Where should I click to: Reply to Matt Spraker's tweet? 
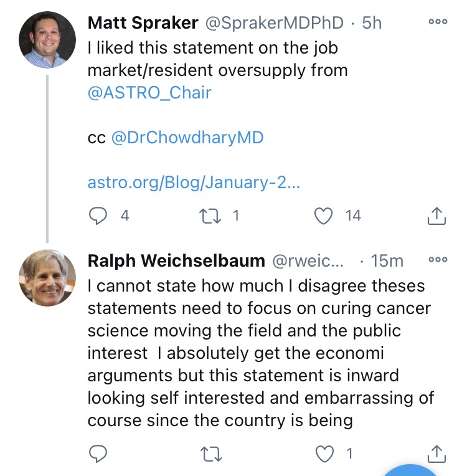(x=99, y=216)
